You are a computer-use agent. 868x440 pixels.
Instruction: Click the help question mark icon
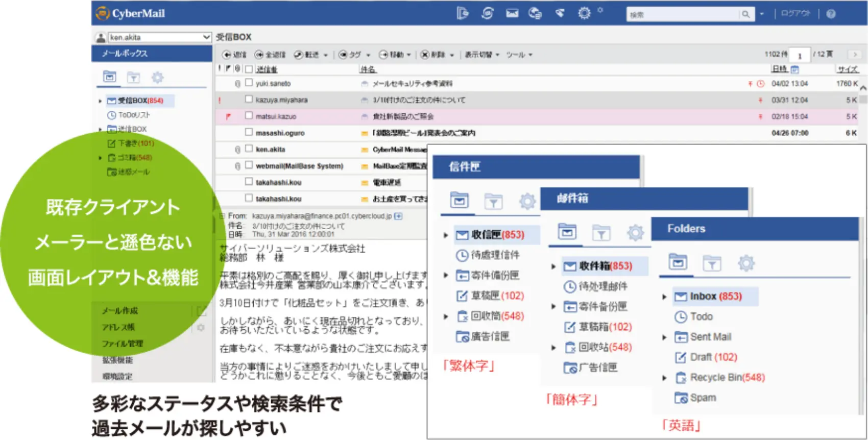click(x=831, y=14)
